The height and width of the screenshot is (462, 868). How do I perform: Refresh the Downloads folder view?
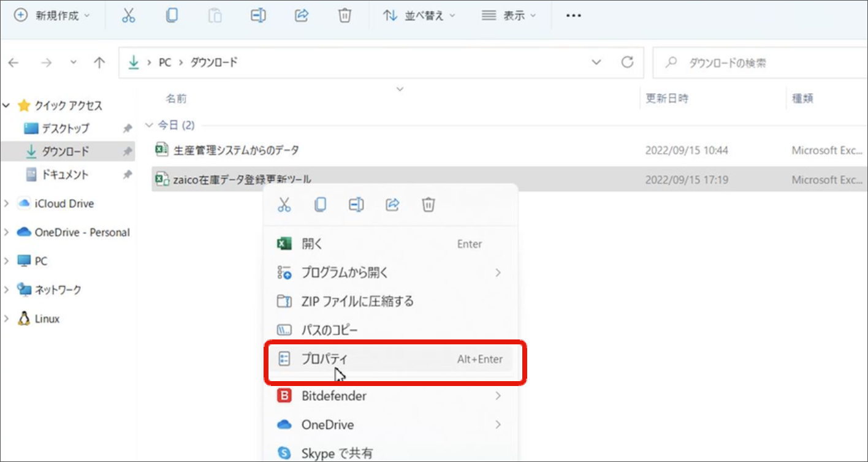click(x=627, y=62)
